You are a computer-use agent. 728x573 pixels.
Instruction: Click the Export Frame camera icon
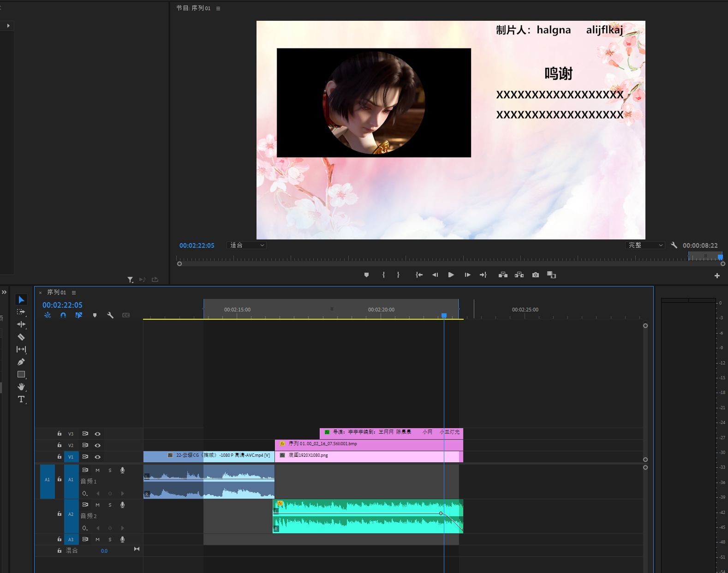click(535, 275)
